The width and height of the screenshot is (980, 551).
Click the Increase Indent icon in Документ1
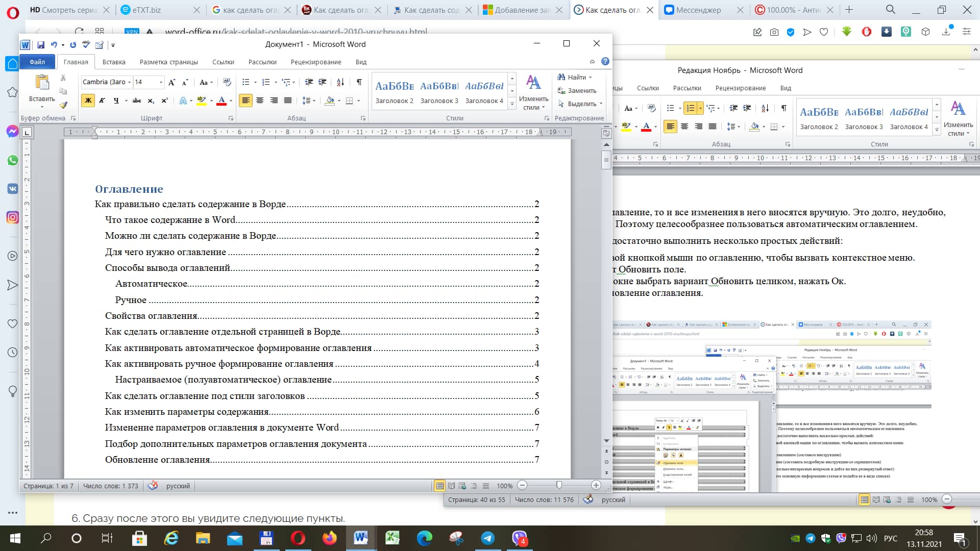click(323, 82)
